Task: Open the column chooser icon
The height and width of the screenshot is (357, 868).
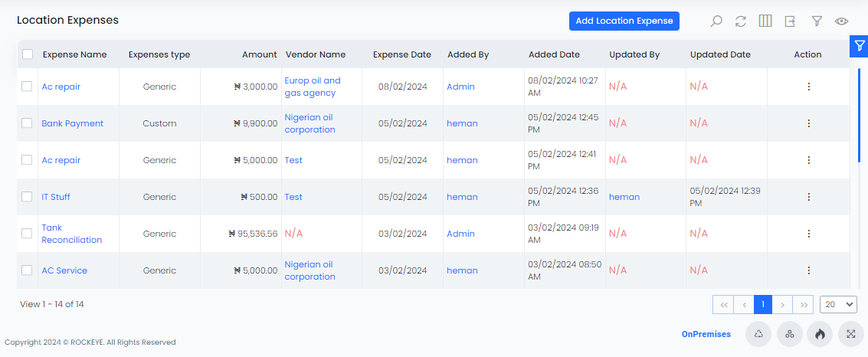Action: click(765, 21)
